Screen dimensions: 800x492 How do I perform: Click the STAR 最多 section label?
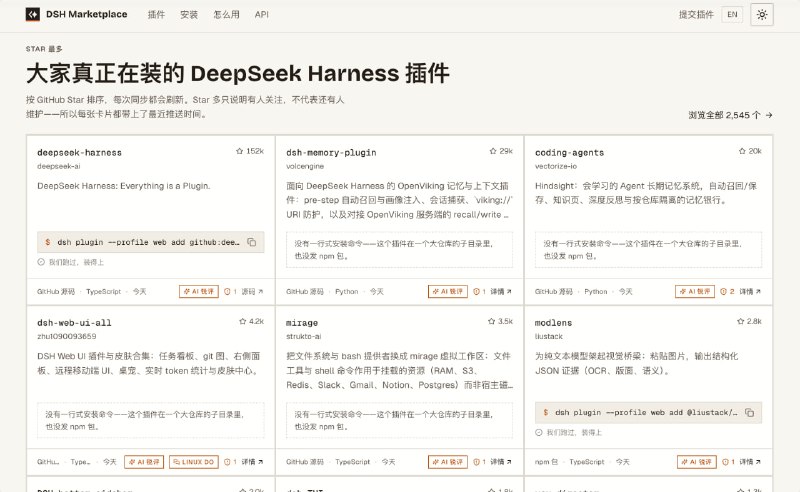44,49
